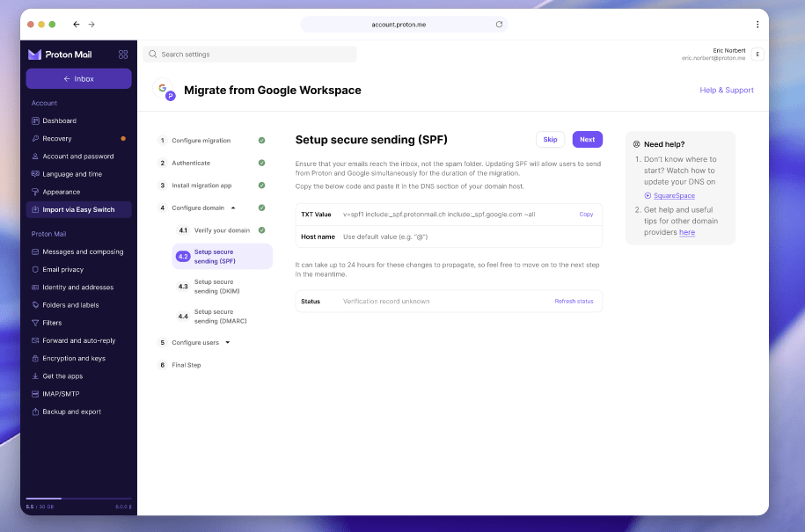Click the Google to Proton migration icon
This screenshot has height=532, width=805.
click(x=165, y=91)
